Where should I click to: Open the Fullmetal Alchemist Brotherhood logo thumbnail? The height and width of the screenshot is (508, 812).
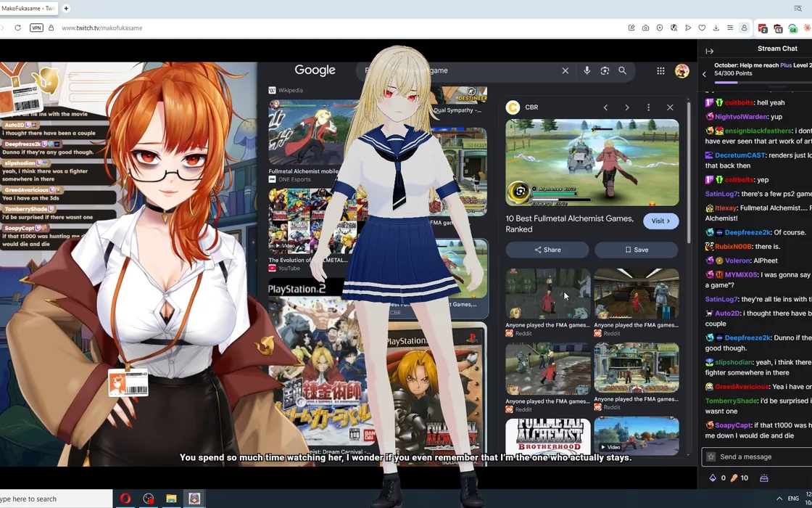pyautogui.click(x=548, y=436)
